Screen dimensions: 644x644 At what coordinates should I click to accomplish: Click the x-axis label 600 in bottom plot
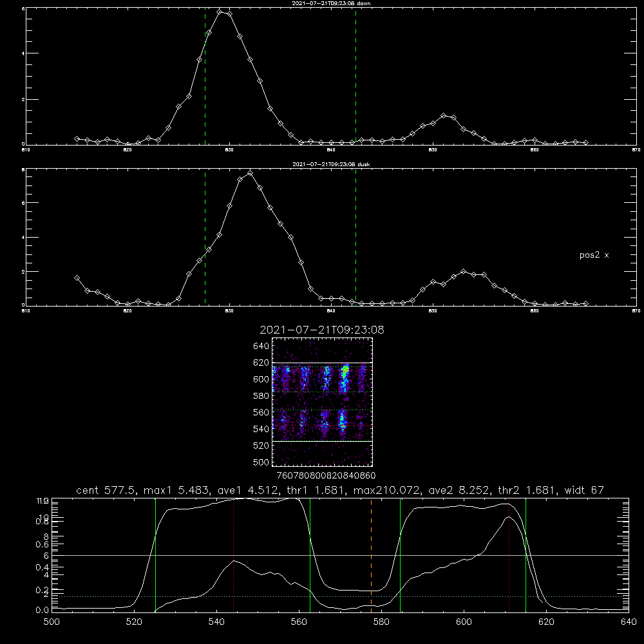(x=464, y=622)
